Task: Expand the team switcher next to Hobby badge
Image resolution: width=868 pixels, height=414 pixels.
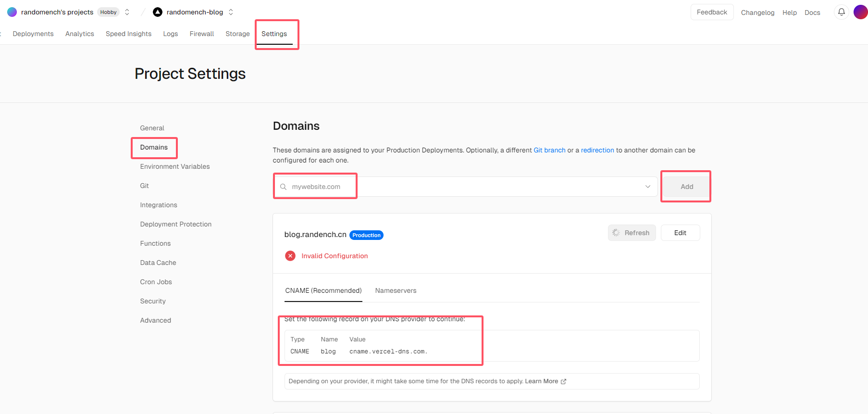Action: point(127,12)
